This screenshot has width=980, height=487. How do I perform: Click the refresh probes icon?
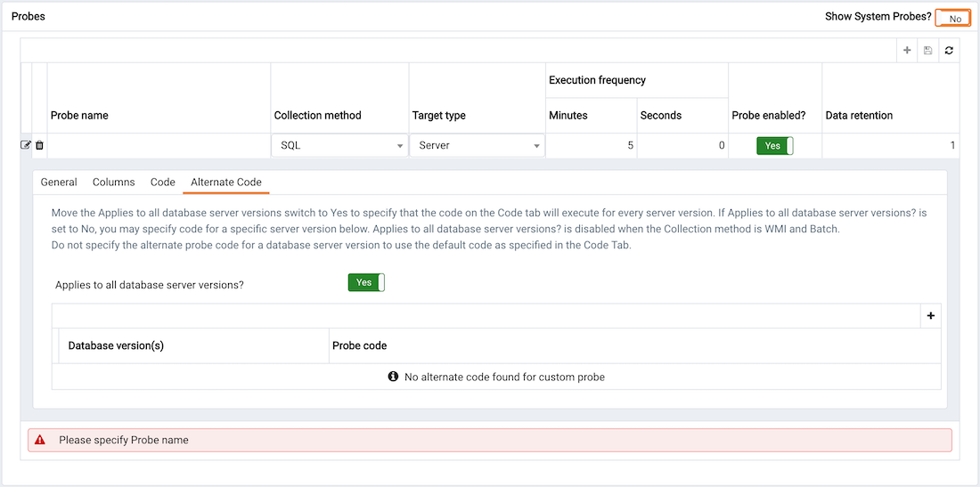tap(949, 51)
